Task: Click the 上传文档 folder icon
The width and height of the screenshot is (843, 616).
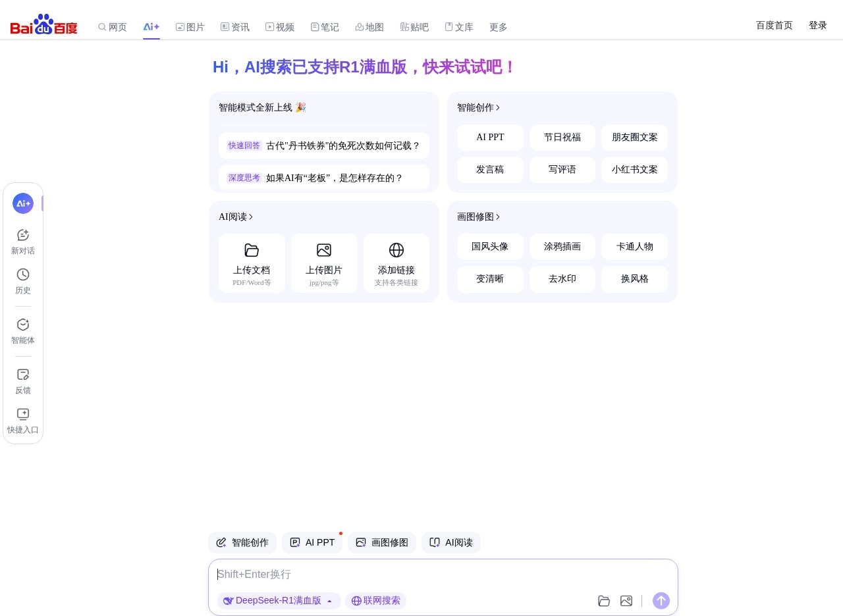Action: coord(252,250)
